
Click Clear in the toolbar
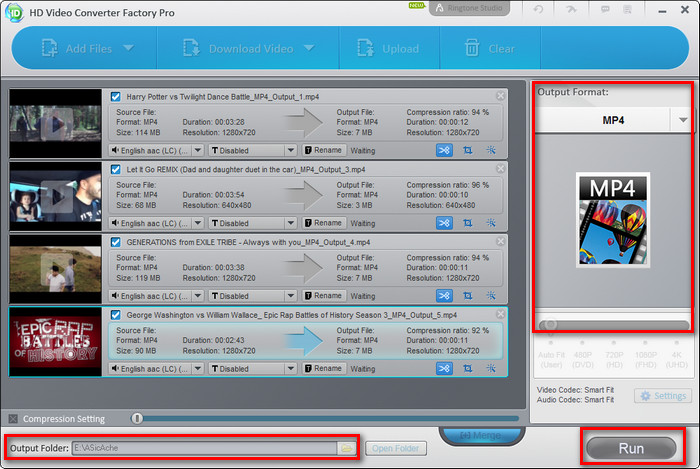click(x=490, y=48)
